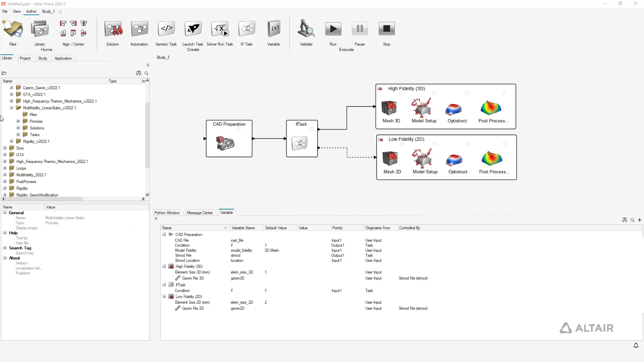
Task: Click the binoculars find icon in Library panel
Action: (x=139, y=73)
